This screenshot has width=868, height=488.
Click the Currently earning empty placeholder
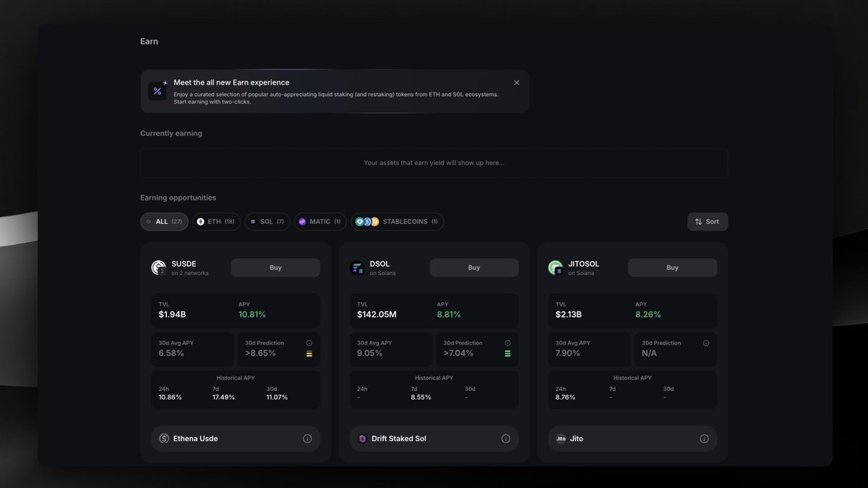coord(434,163)
